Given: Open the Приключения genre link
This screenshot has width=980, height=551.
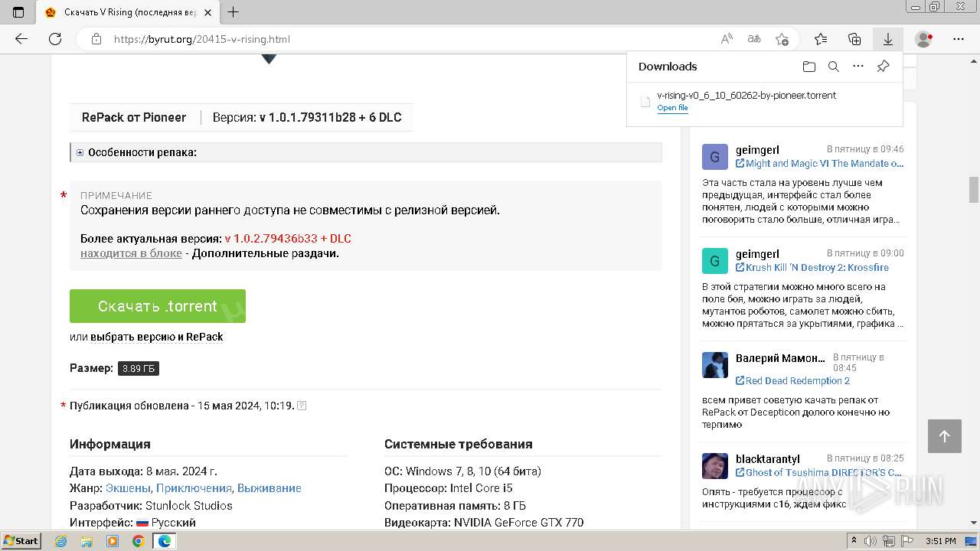Looking at the screenshot, I should pos(194,488).
